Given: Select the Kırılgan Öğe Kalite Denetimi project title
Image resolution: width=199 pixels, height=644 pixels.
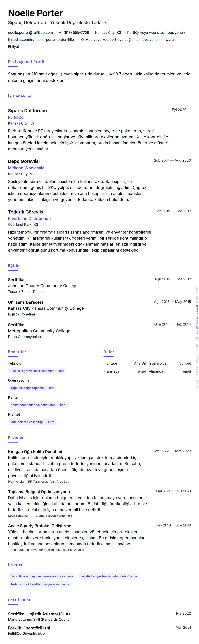Looking at the screenshot, I should 35,452.
